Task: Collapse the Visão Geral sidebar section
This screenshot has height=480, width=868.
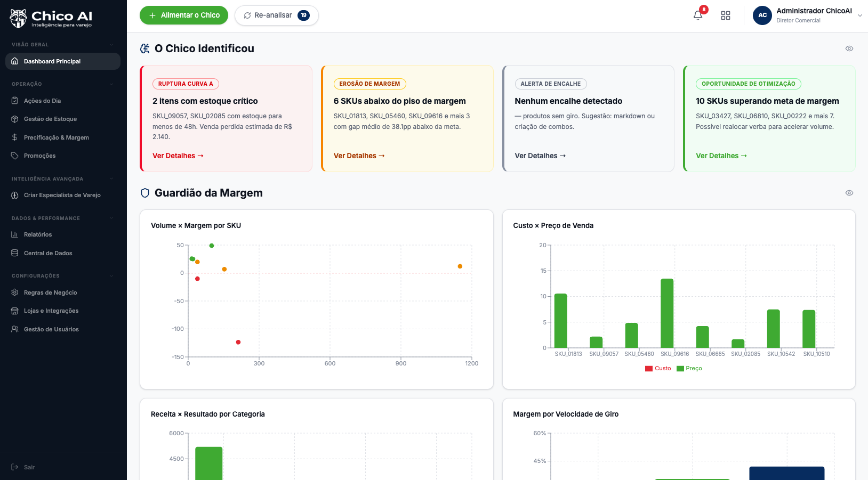Action: (111, 45)
